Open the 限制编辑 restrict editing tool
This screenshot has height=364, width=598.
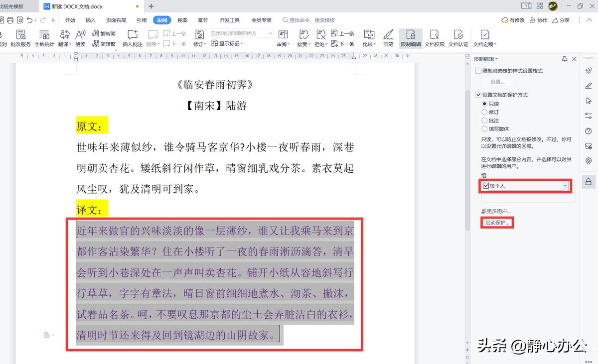click(x=410, y=37)
